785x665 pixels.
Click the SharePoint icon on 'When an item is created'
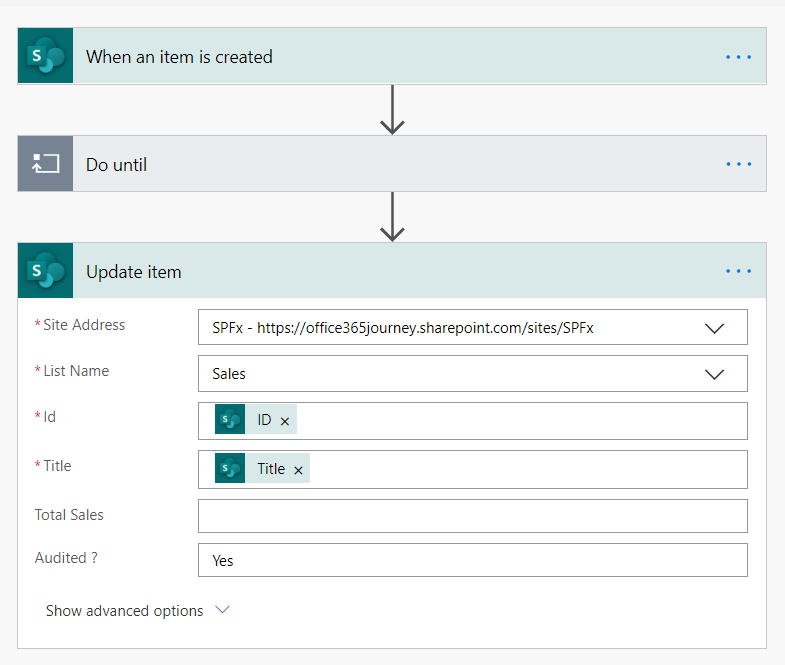pyautogui.click(x=46, y=56)
